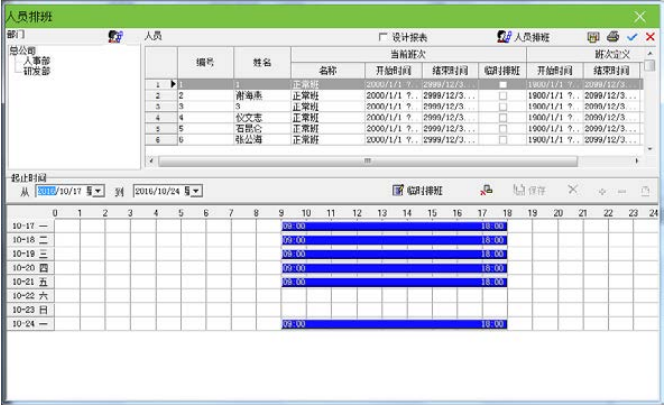Click the delete shift icon beside 临时排班
The height and width of the screenshot is (407, 664).
[x=486, y=190]
